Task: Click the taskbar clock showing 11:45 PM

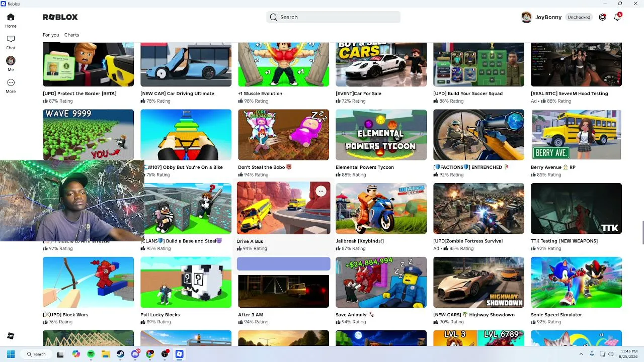Action: [x=629, y=354]
